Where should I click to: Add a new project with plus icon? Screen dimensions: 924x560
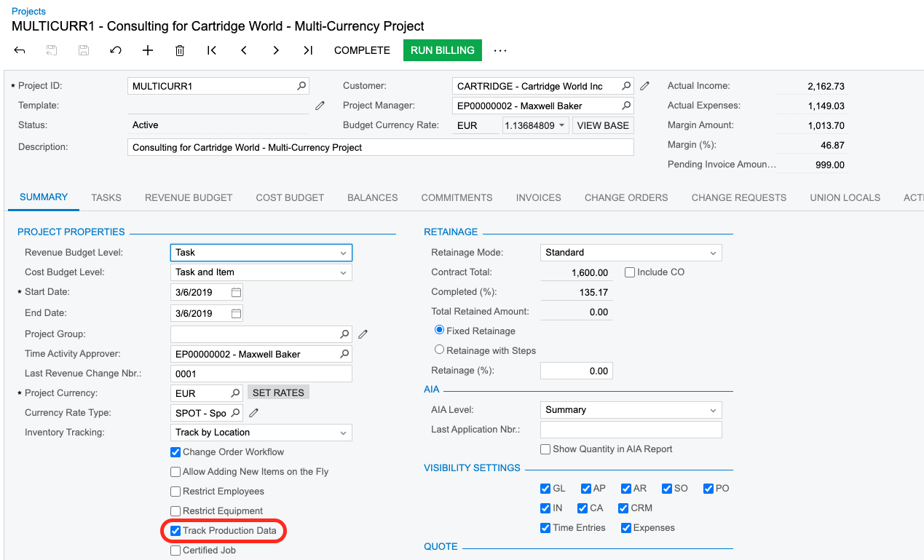(x=148, y=50)
